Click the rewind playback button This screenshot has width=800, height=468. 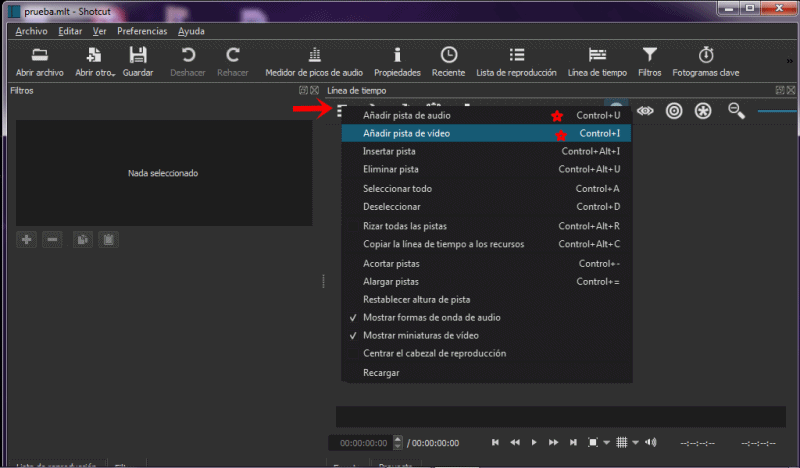(x=515, y=442)
